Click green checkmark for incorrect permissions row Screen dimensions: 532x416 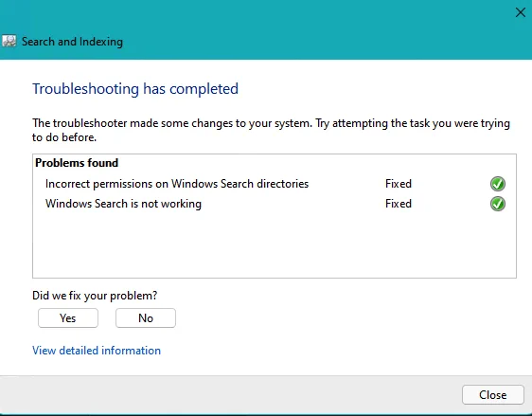click(x=497, y=184)
